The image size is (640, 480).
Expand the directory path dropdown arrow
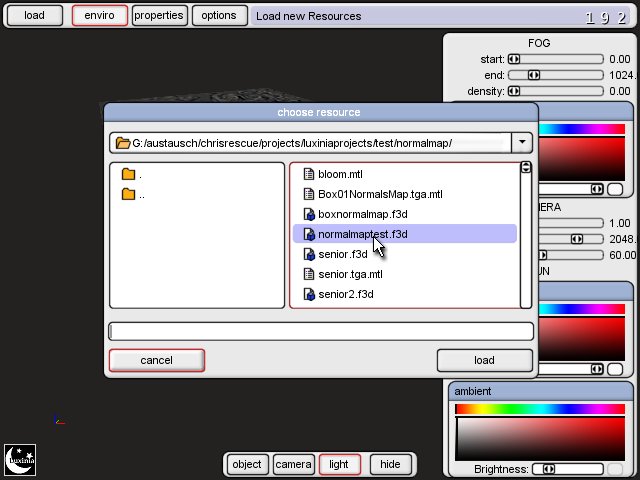(523, 142)
